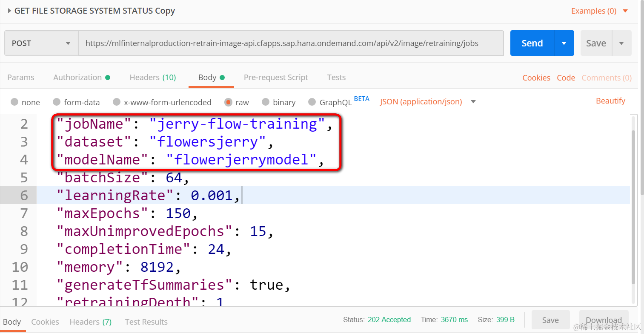This screenshot has height=334, width=644.
Task: Click the response size 399 B
Action: [505, 320]
